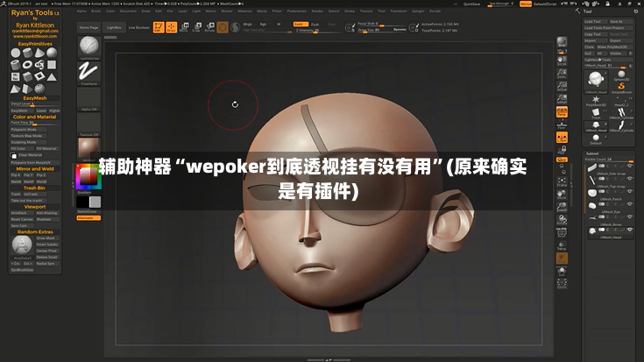Create the textured gear sphere primitive

39,89
